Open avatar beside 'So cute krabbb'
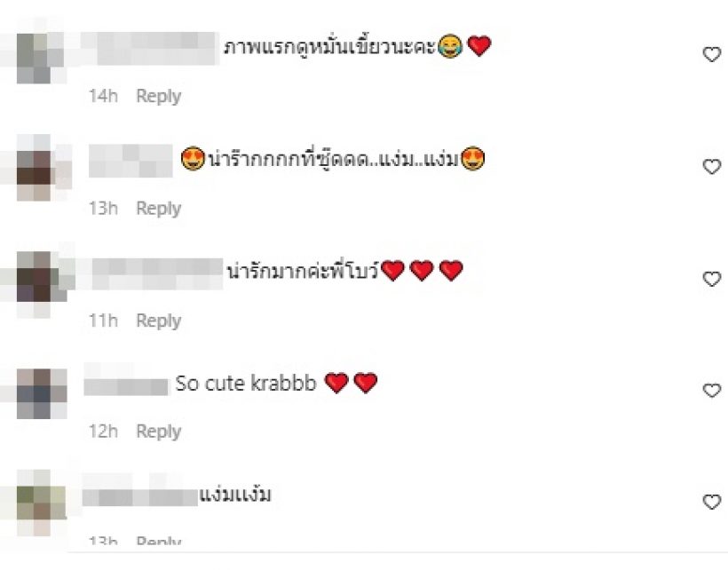The image size is (728, 570). point(42,393)
